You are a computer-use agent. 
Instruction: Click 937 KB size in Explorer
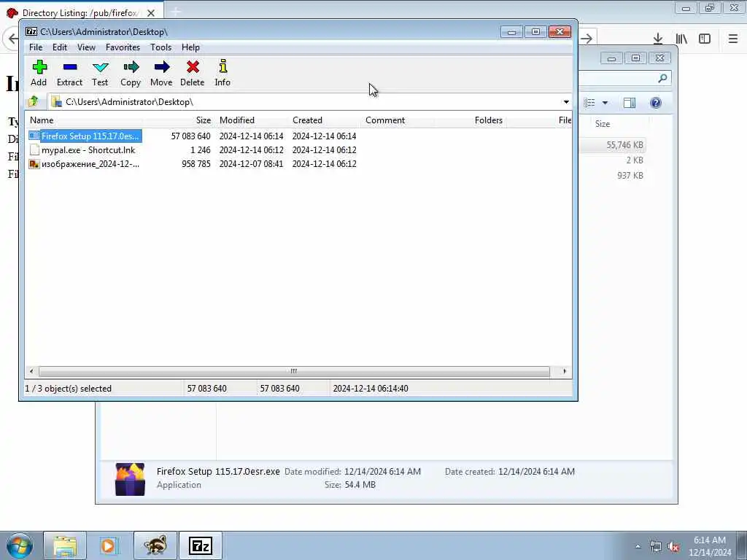(x=630, y=176)
